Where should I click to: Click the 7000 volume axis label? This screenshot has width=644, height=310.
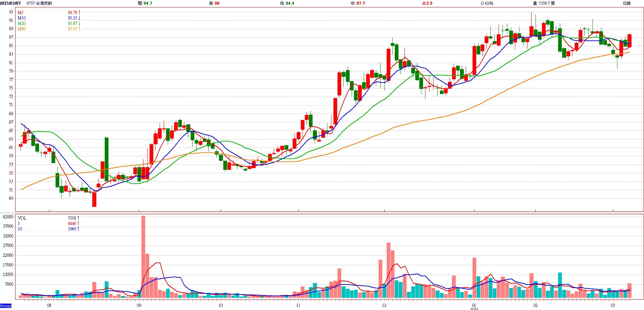click(9, 284)
